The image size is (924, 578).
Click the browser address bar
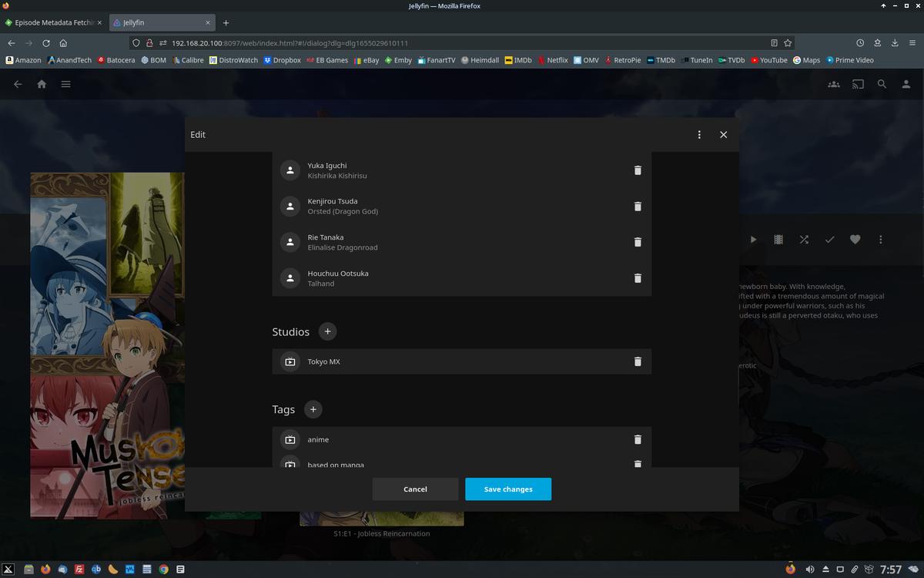pyautogui.click(x=462, y=43)
